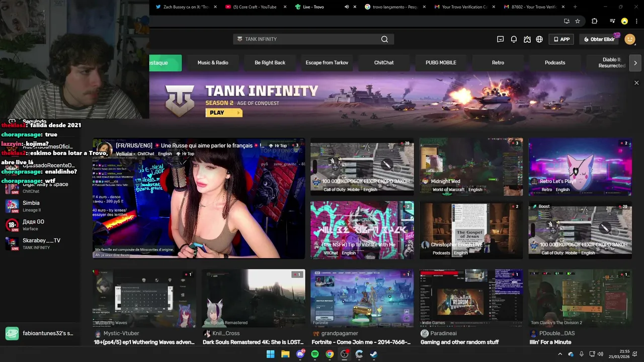Open the Christopher Enoch LIVE stream
The width and height of the screenshot is (644, 362).
tap(471, 230)
